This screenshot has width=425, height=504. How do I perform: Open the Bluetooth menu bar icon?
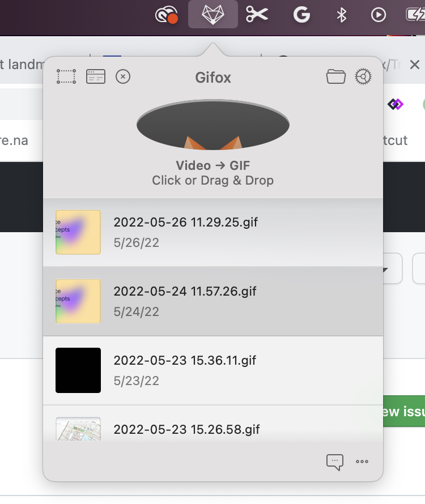click(341, 15)
